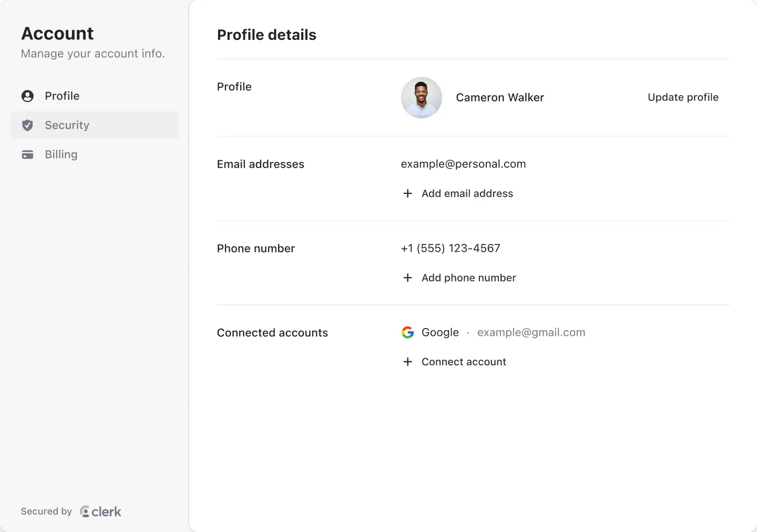The image size is (757, 532).
Task: Click the Update profile link
Action: [683, 97]
